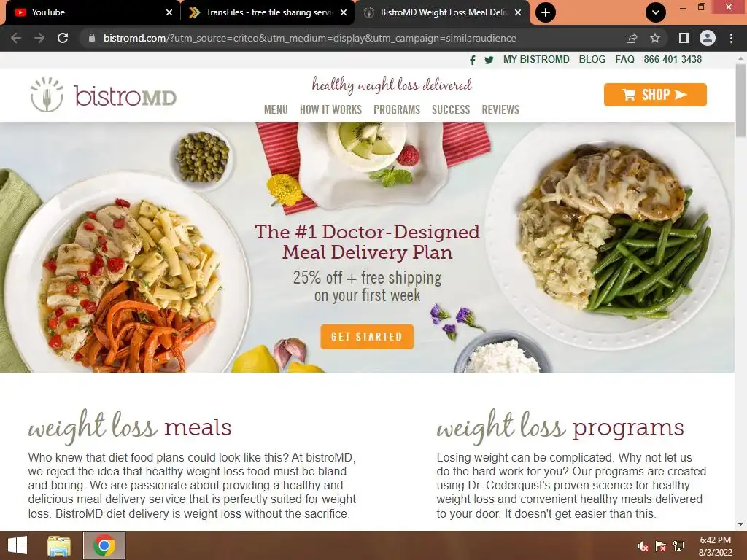Open the HOW IT WORKS menu item

(x=330, y=109)
